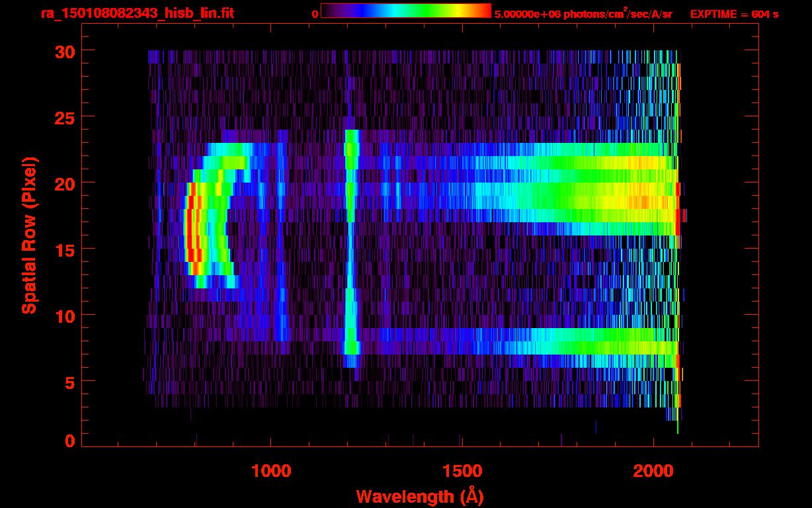The height and width of the screenshot is (508, 812).
Task: Click the bright red arc-shaped emission feature
Action: tap(190, 228)
